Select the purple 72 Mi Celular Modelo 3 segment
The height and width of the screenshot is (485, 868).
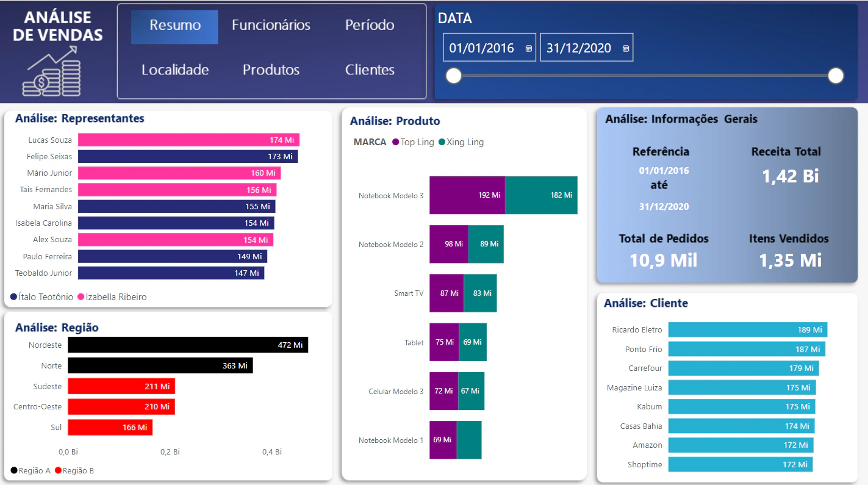pyautogui.click(x=443, y=391)
